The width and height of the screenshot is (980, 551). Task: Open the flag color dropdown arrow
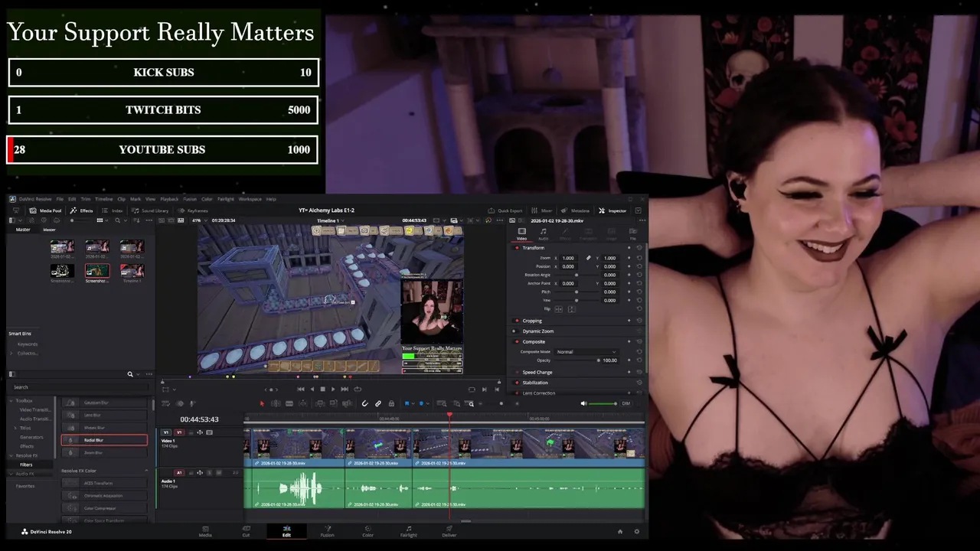click(x=413, y=403)
